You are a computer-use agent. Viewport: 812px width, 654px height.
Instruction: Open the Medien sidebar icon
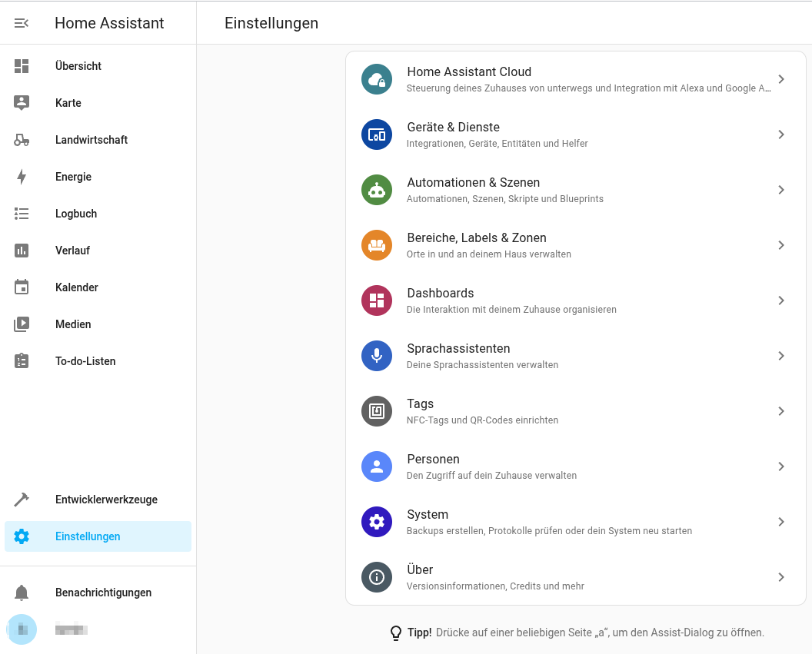tap(21, 324)
